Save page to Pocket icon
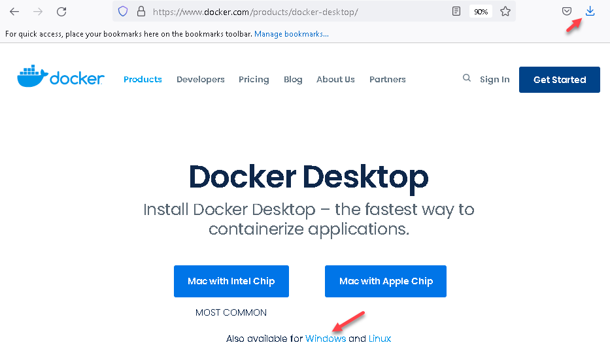This screenshot has height=364, width=610. 567,12
